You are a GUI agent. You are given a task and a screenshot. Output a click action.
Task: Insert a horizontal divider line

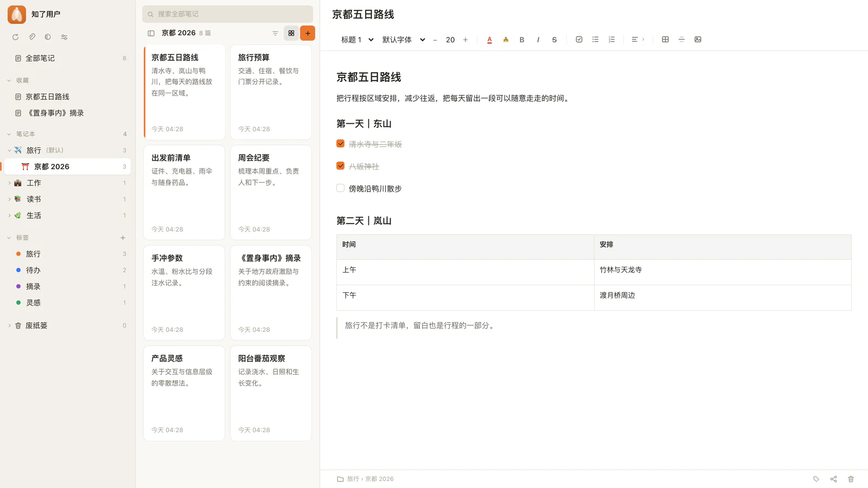coord(681,40)
